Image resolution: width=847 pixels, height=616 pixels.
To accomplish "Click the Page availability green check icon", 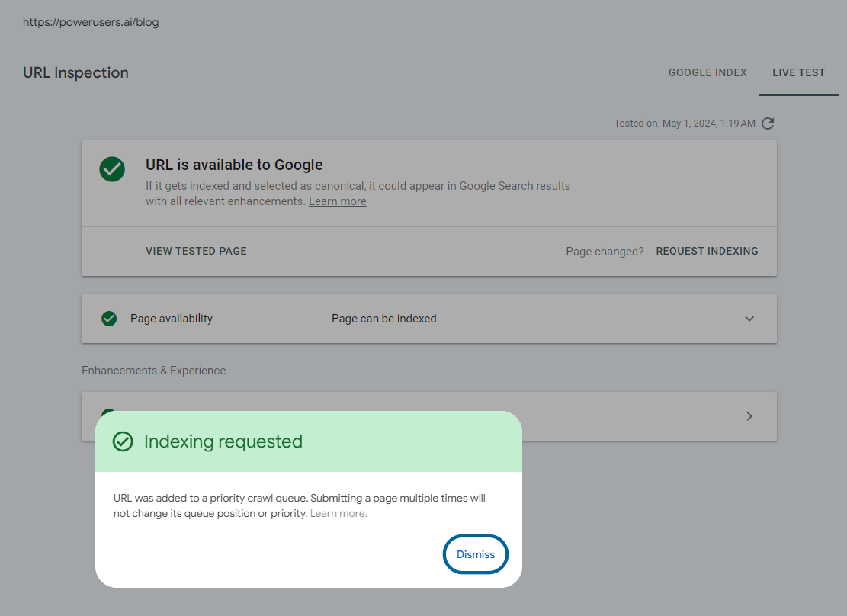I will click(109, 319).
